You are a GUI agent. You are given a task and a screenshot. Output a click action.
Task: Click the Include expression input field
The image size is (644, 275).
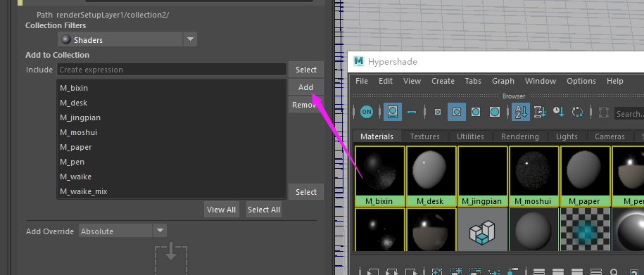click(172, 70)
